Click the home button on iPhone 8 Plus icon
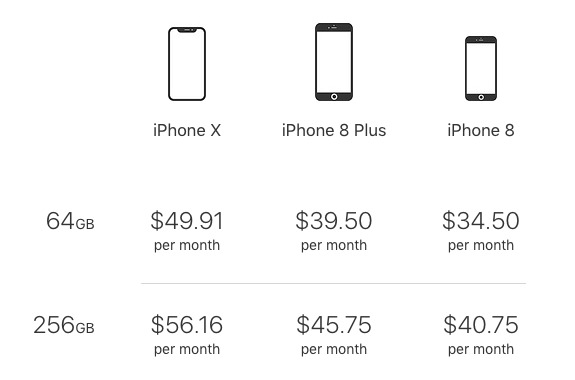This screenshot has width=575, height=380. (x=334, y=97)
